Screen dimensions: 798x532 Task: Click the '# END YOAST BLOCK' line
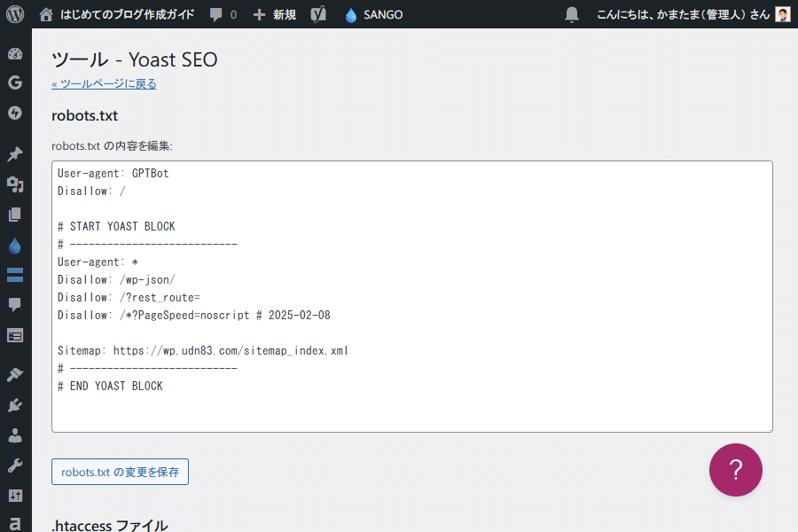(x=110, y=386)
